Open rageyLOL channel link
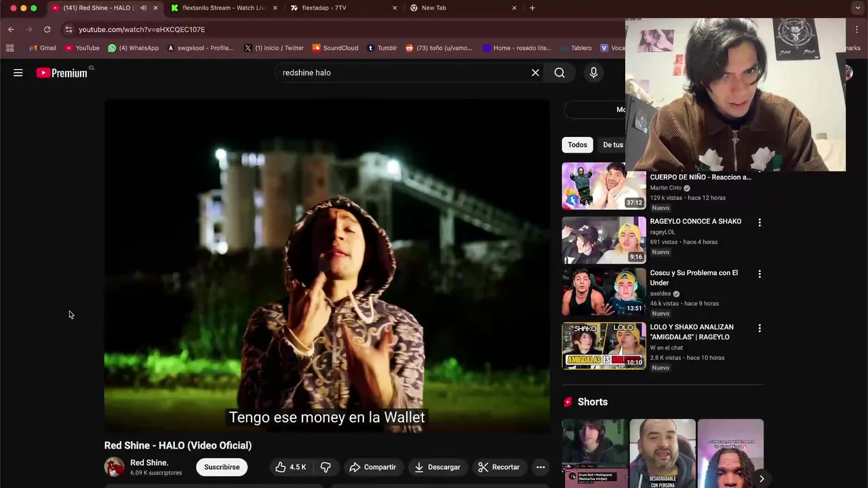The height and width of the screenshot is (488, 868). (663, 232)
